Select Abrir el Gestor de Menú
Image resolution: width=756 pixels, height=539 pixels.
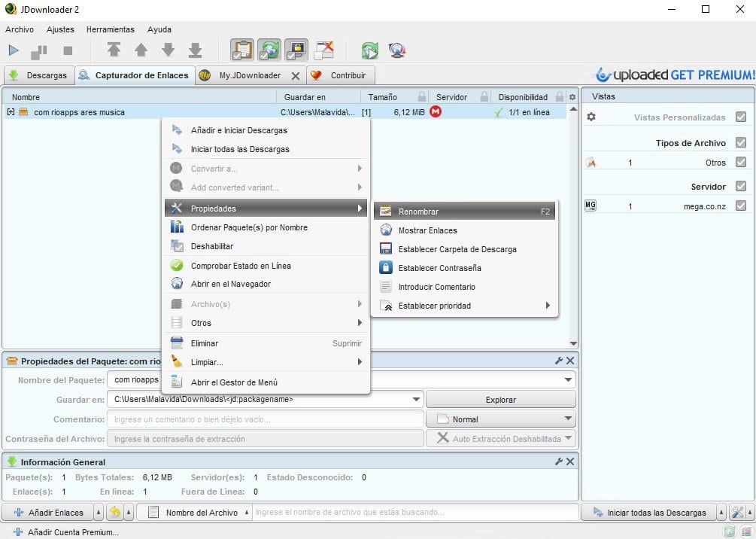[x=266, y=382]
